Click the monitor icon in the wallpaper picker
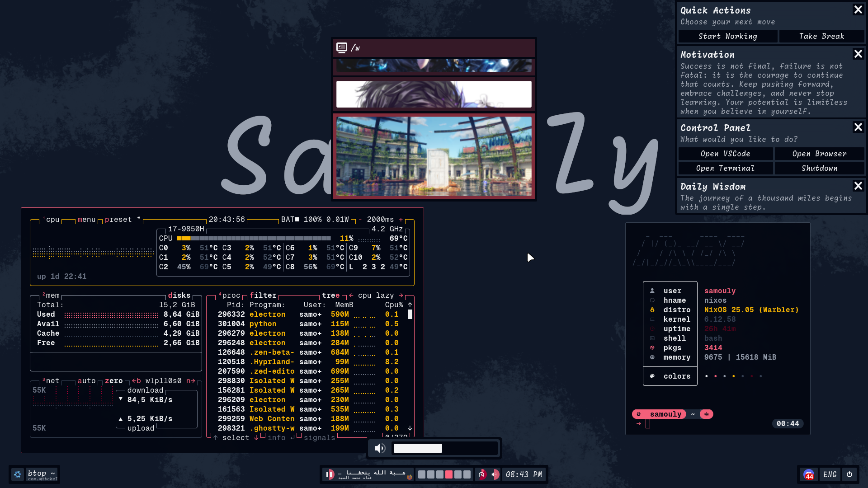 coord(342,47)
